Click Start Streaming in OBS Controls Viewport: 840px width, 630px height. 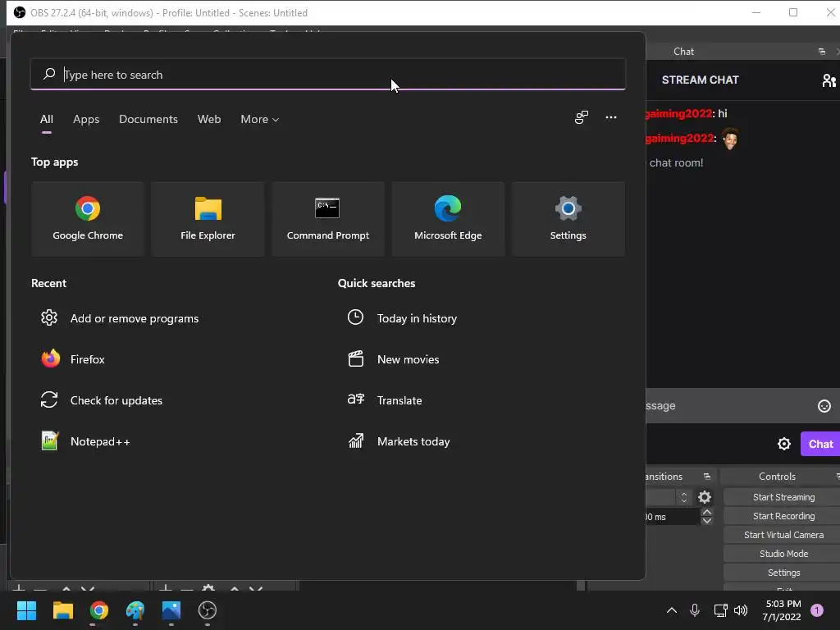tap(783, 497)
